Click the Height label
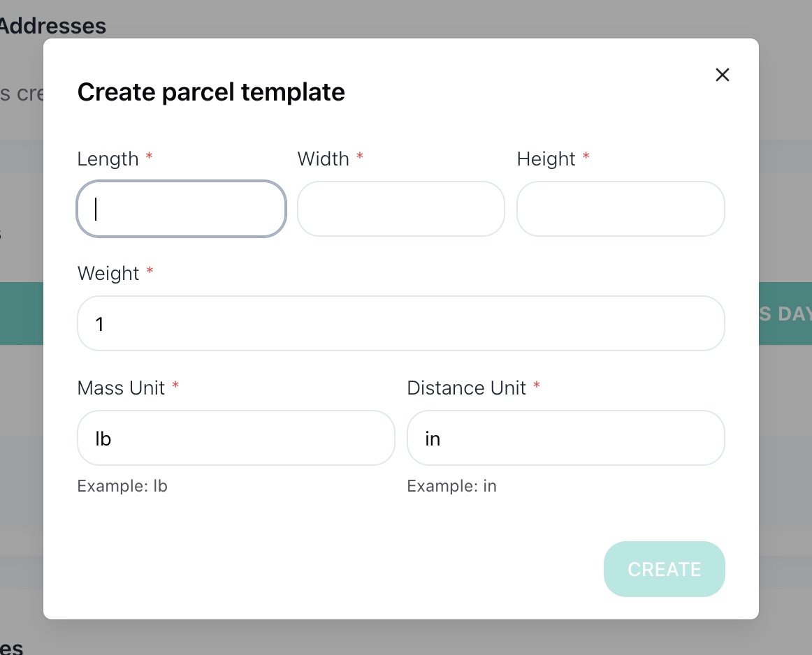The width and height of the screenshot is (812, 655). (x=546, y=159)
